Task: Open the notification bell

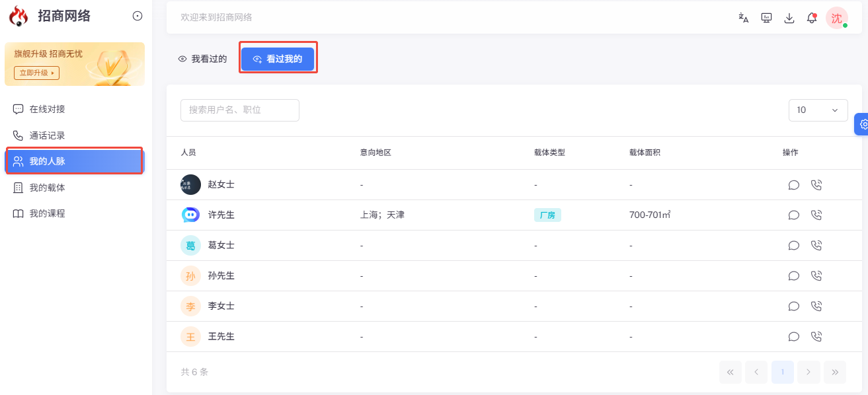Action: click(812, 18)
